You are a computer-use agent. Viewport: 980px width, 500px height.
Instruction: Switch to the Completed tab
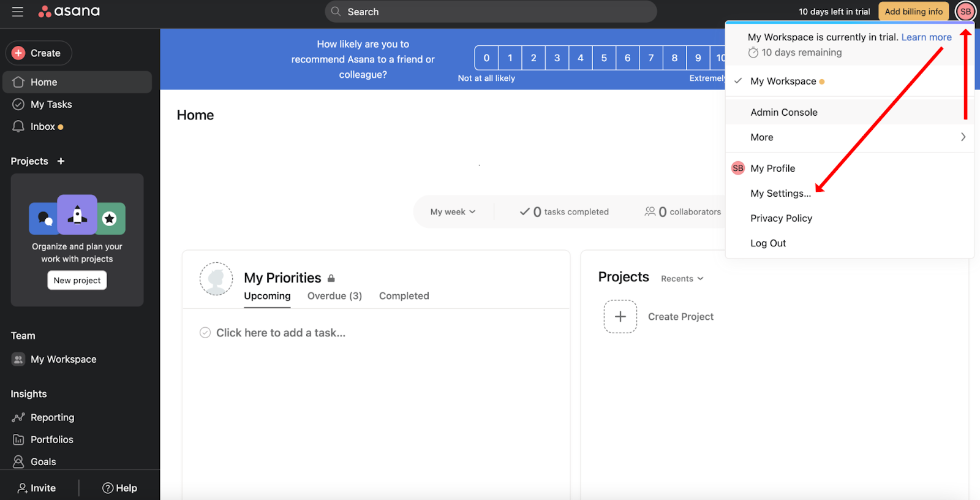(x=404, y=296)
